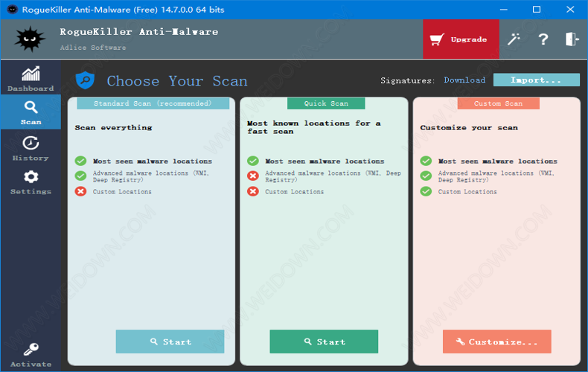Start the Quick Scan
Screen dimensions: 588x372
[324, 341]
